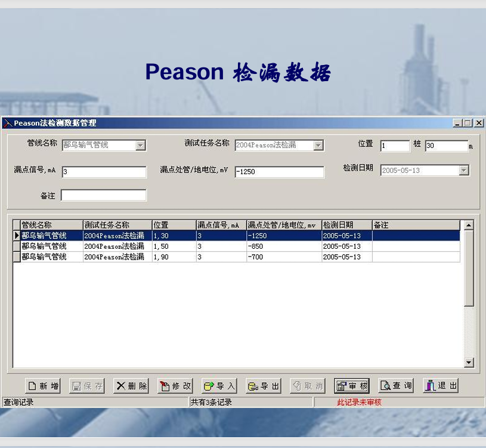Click the greyed-out 取消 (Cancel) button
The height and width of the screenshot is (448, 486).
click(308, 386)
